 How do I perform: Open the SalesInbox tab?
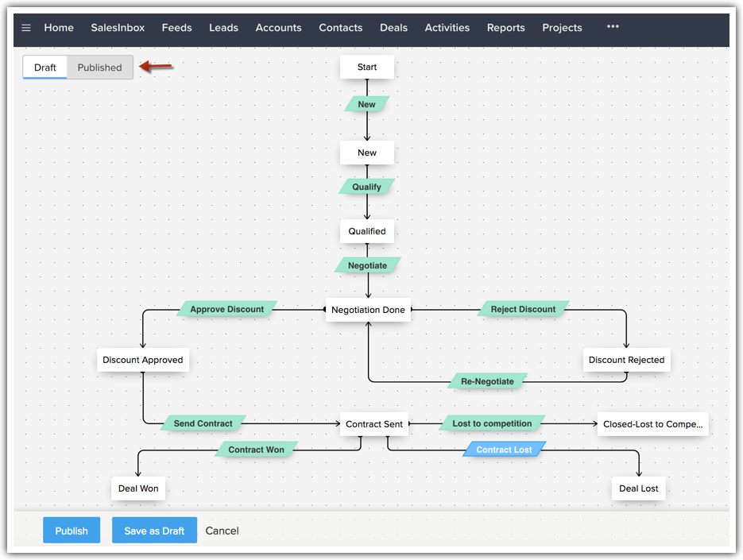tap(118, 28)
